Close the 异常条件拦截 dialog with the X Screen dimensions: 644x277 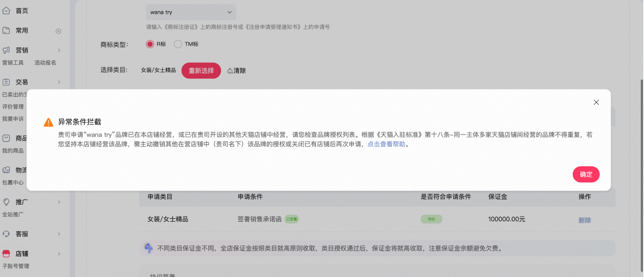(x=596, y=102)
